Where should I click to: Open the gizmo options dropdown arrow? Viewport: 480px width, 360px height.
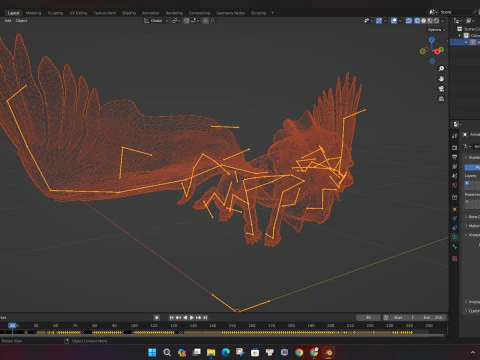pos(385,21)
